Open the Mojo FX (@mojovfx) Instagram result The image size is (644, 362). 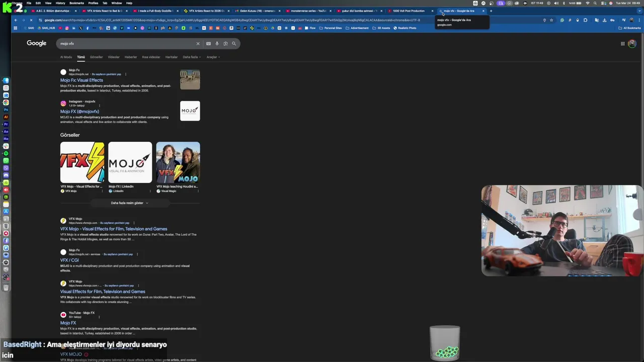click(x=79, y=112)
